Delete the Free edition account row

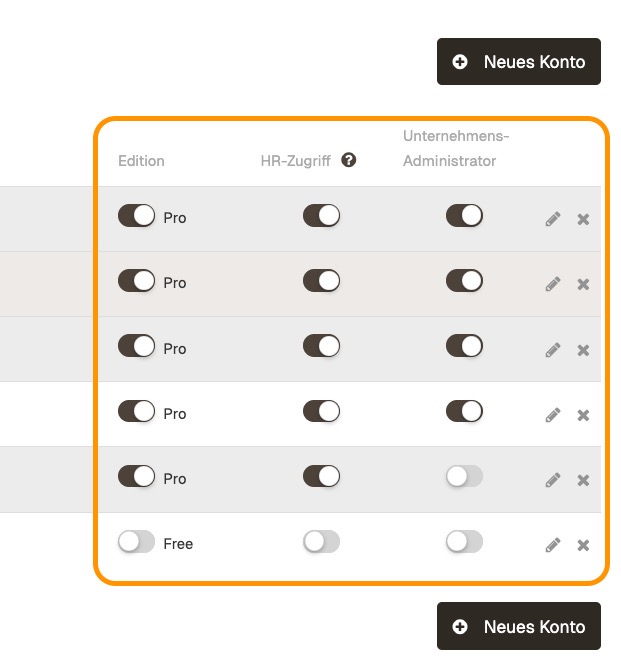tap(583, 545)
